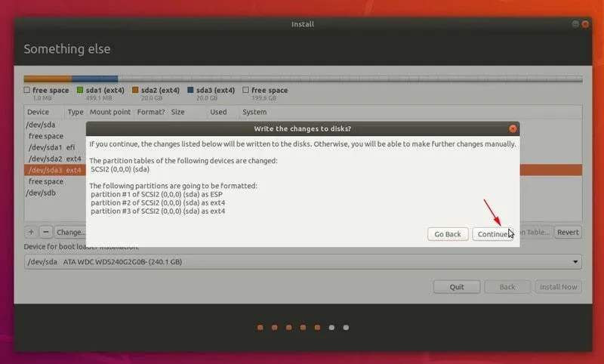Click the Revert button
This screenshot has height=364, width=604.
click(x=568, y=233)
